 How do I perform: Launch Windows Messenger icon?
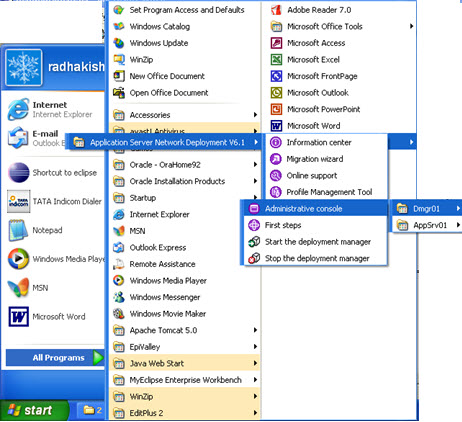click(x=119, y=297)
